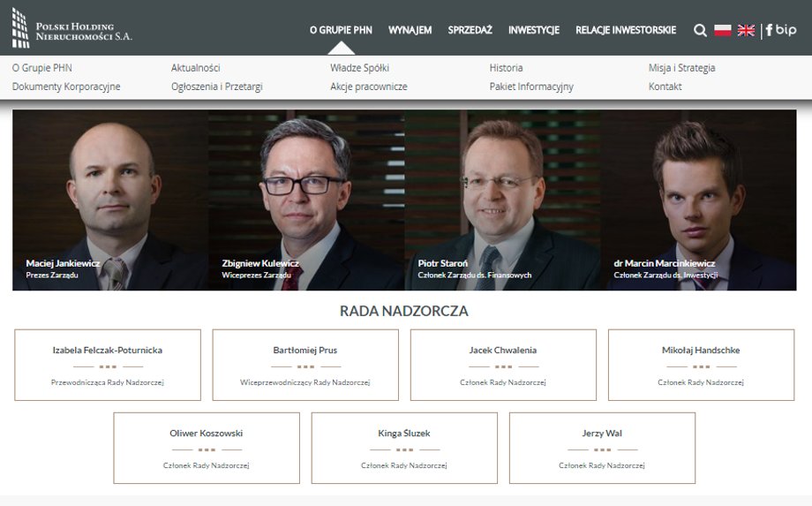Follow the Kontakt submenu link
The height and width of the screenshot is (506, 812).
click(x=665, y=87)
